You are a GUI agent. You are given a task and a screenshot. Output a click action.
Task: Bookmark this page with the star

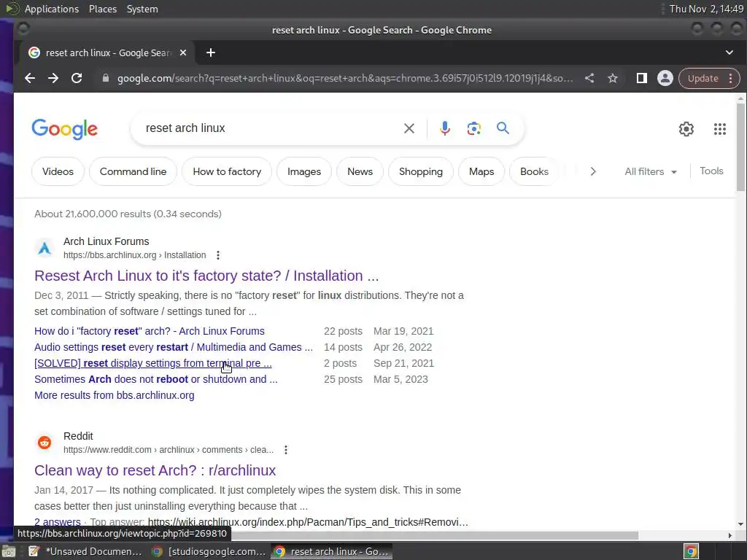613,79
